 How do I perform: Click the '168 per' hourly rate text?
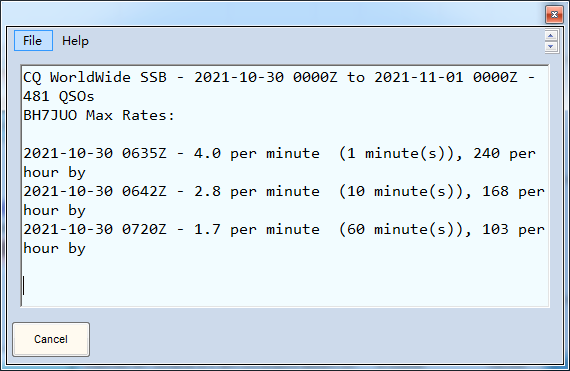pos(513,192)
